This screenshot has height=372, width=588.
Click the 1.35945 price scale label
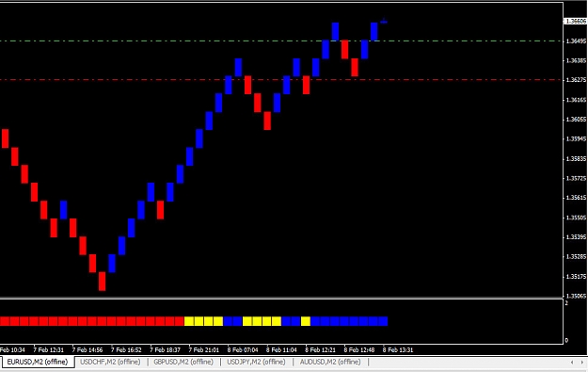click(x=576, y=138)
